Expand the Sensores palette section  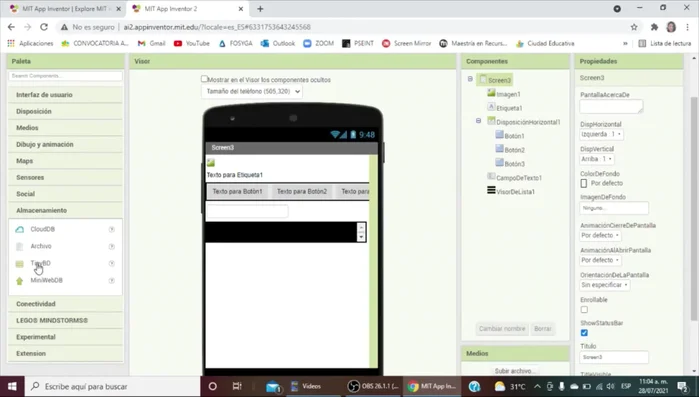(66, 177)
